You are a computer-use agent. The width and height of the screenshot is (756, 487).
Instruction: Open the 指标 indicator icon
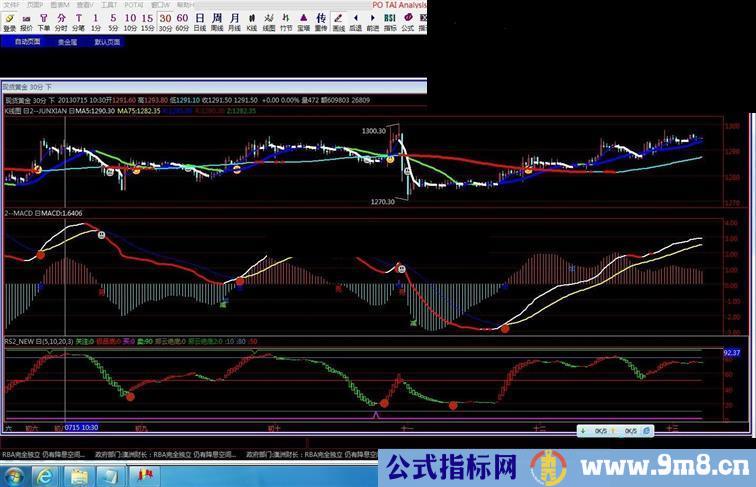pyautogui.click(x=390, y=21)
